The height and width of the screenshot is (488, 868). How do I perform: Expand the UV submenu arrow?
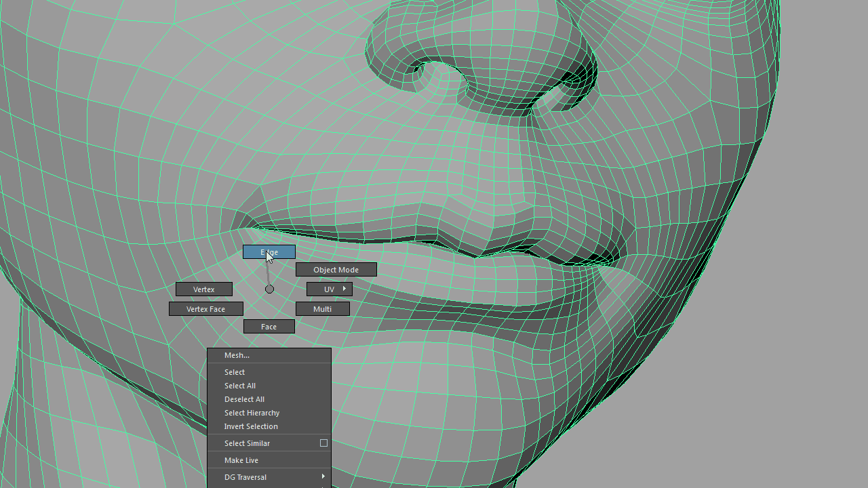tap(344, 289)
